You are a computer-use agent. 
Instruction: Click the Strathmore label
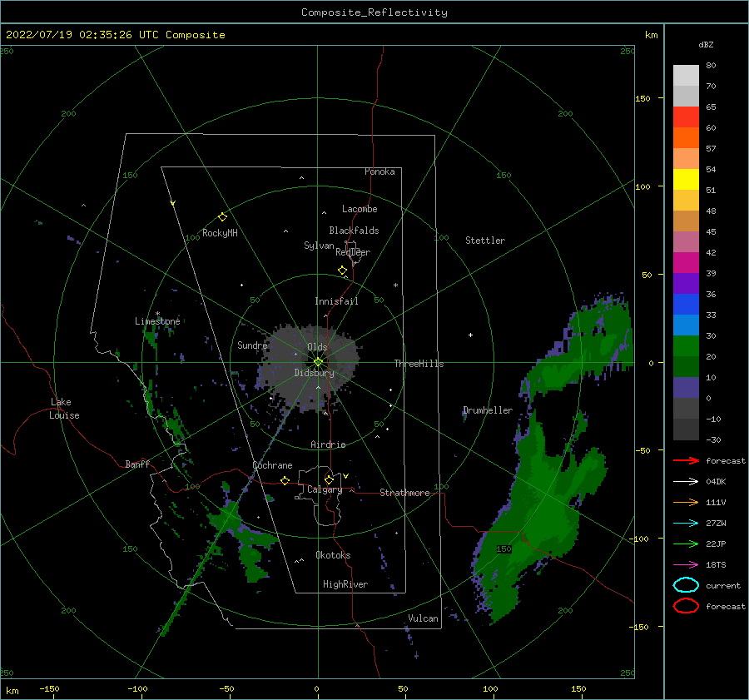tap(404, 493)
